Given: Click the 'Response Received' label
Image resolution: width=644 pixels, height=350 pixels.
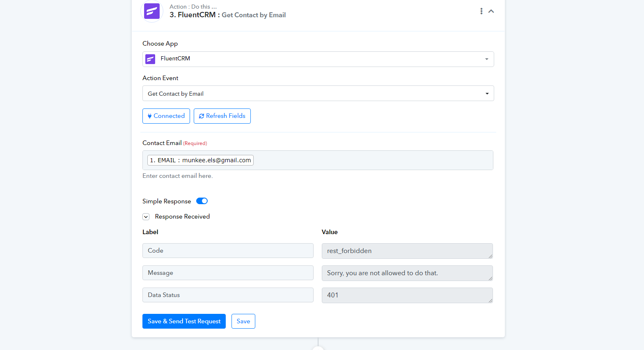Looking at the screenshot, I should 182,216.
